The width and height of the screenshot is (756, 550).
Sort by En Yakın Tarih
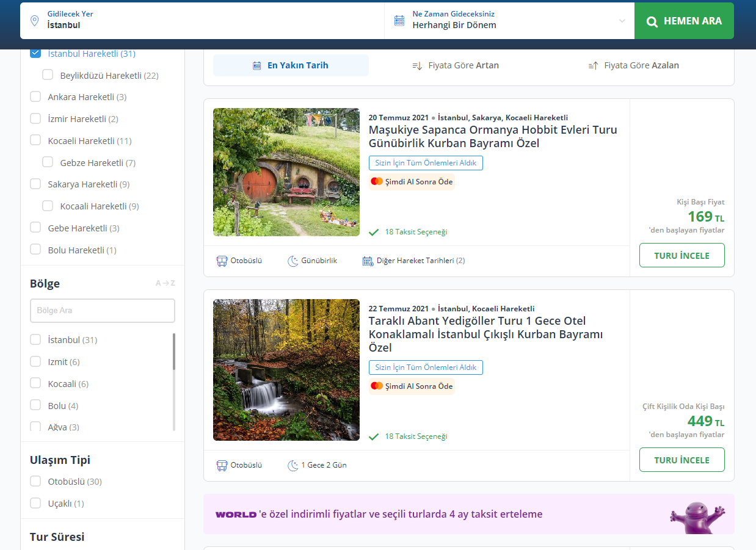coord(291,65)
